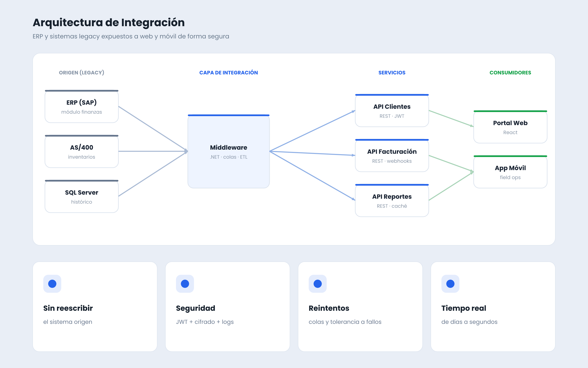The width and height of the screenshot is (588, 368).
Task: Click the blue dot icon above Tiempo real
Action: (x=450, y=284)
